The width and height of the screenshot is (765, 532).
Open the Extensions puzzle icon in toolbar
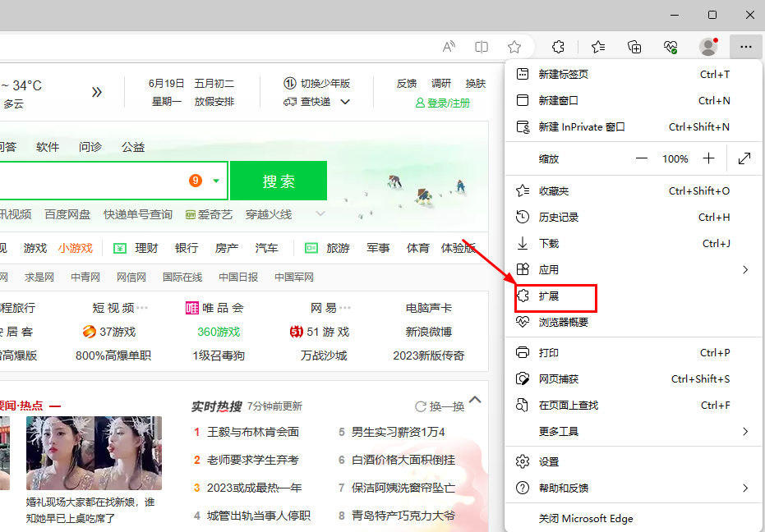558,47
